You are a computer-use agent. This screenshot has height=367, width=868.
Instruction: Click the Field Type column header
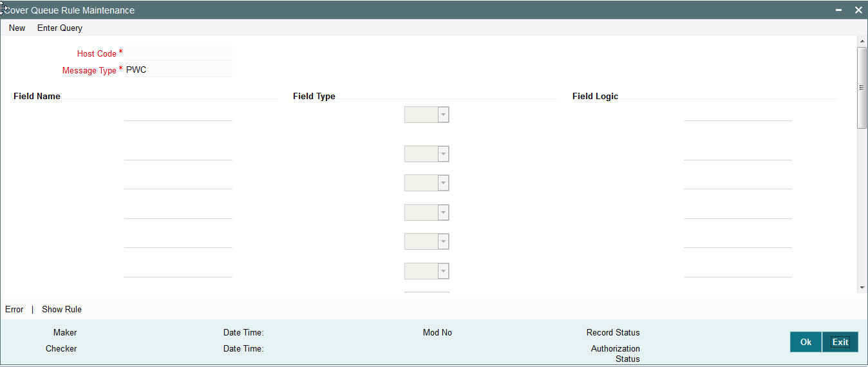(x=314, y=96)
